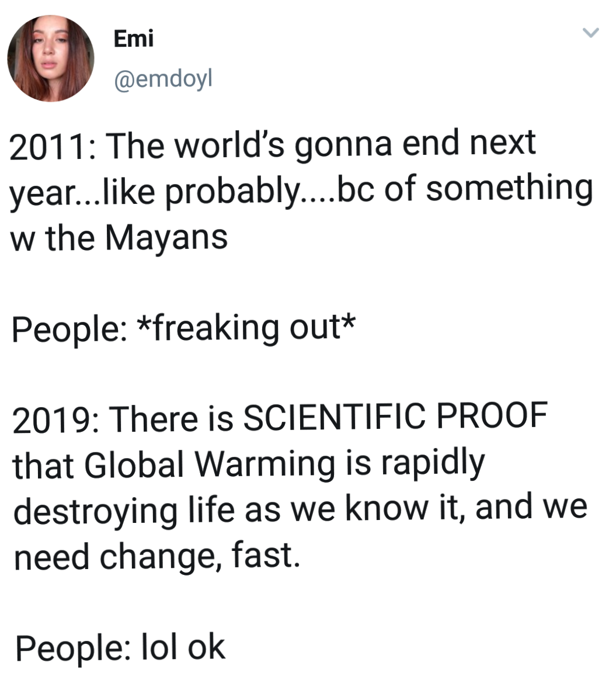
Task: Click the final "lol ok" text
Action: 182,647
